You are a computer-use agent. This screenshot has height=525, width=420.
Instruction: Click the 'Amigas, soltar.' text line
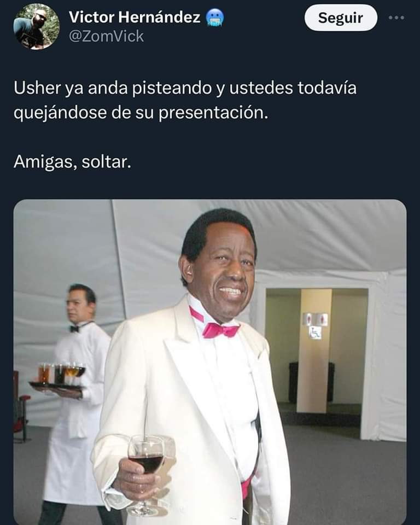(72, 162)
